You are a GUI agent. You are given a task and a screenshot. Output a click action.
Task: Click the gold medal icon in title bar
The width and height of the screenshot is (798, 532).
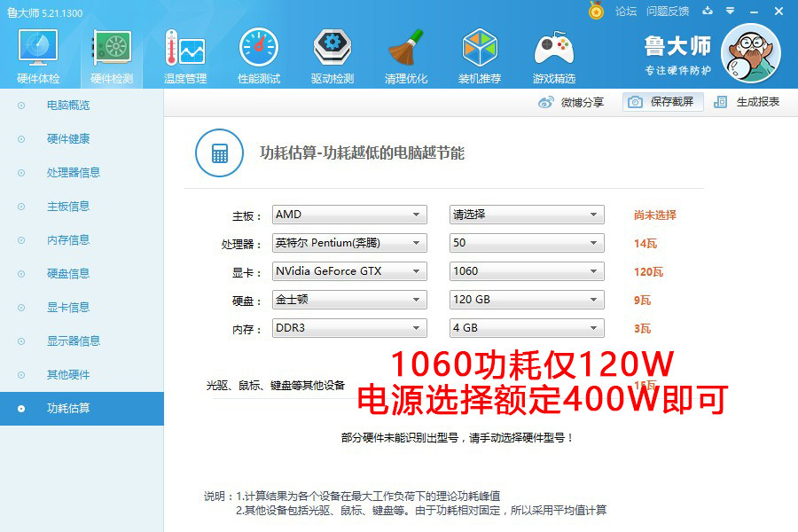coord(596,11)
